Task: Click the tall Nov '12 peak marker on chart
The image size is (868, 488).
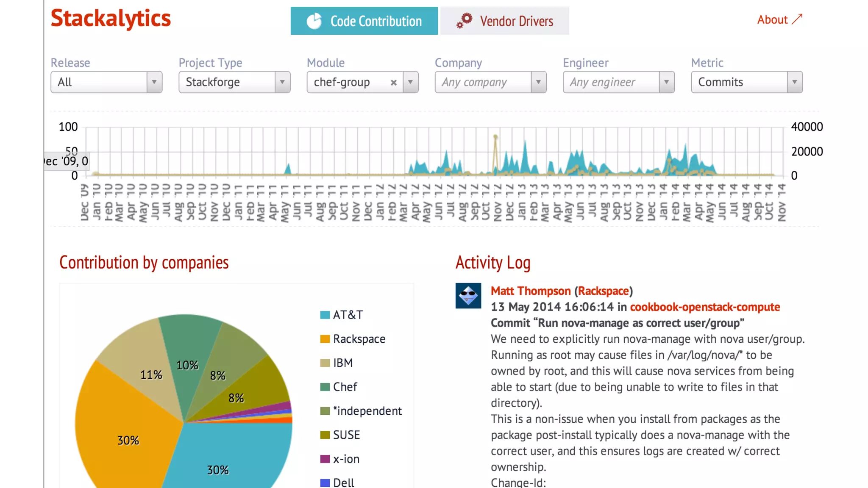Action: [495, 137]
